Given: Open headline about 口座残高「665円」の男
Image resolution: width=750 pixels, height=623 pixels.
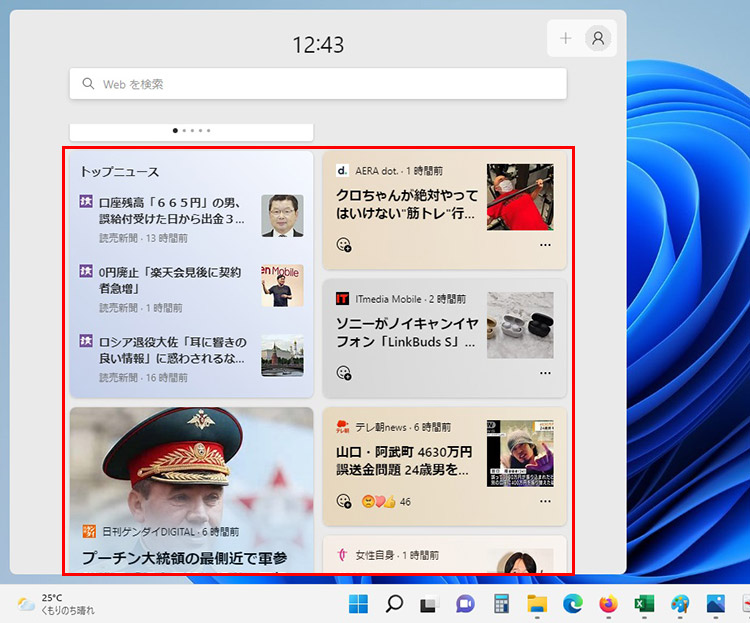Looking at the screenshot, I should pos(171,211).
